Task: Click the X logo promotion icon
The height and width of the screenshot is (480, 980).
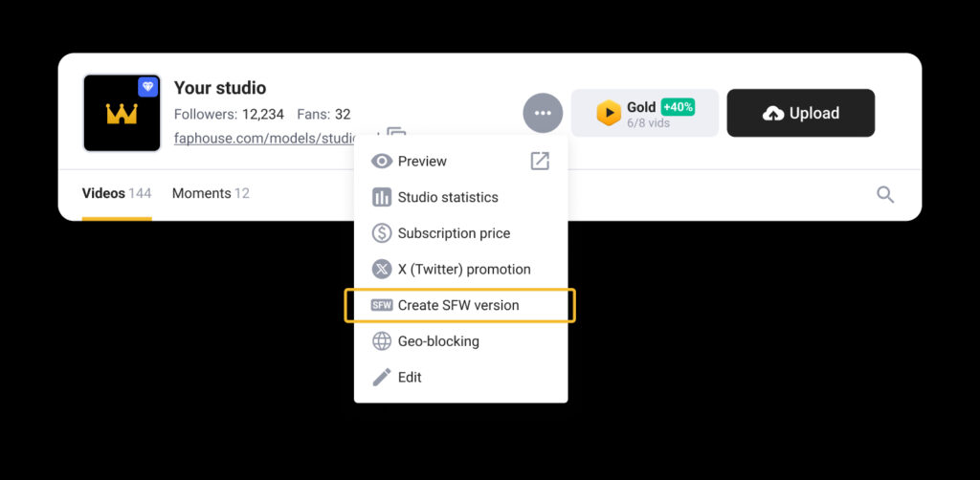Action: click(x=382, y=269)
